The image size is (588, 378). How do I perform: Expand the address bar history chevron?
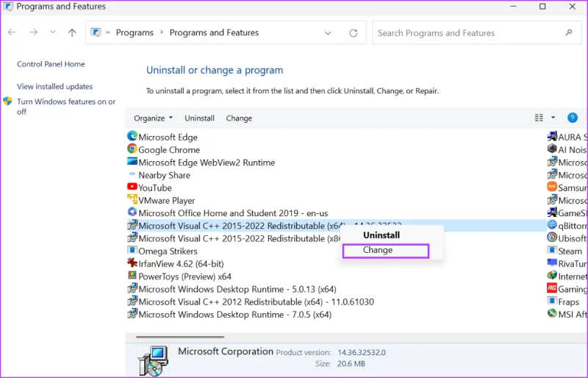click(328, 33)
